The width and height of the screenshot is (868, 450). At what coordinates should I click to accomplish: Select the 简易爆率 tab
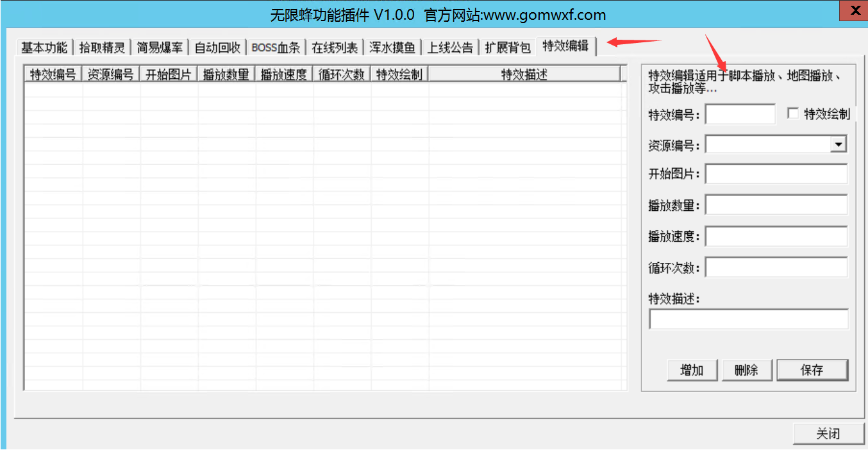tap(160, 47)
